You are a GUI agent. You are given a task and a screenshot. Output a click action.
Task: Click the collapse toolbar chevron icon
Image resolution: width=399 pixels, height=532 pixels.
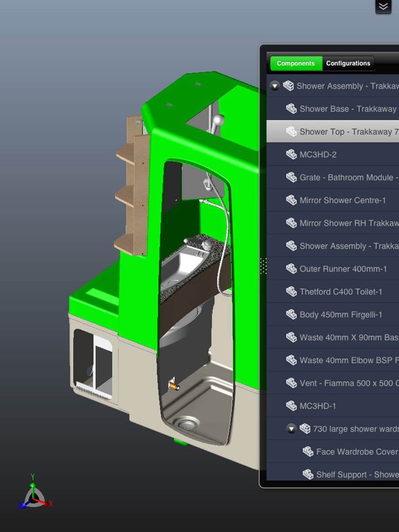(383, 6)
